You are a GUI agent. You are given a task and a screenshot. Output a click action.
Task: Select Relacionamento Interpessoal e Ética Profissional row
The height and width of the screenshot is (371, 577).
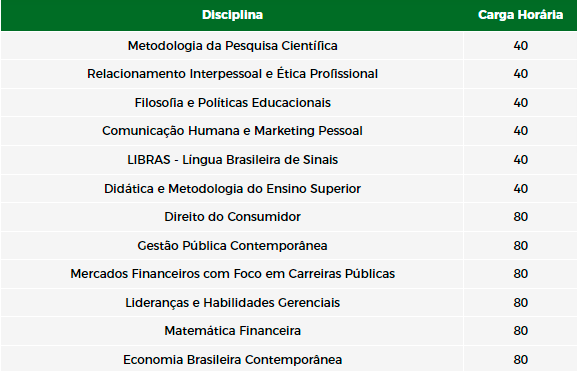(288, 74)
